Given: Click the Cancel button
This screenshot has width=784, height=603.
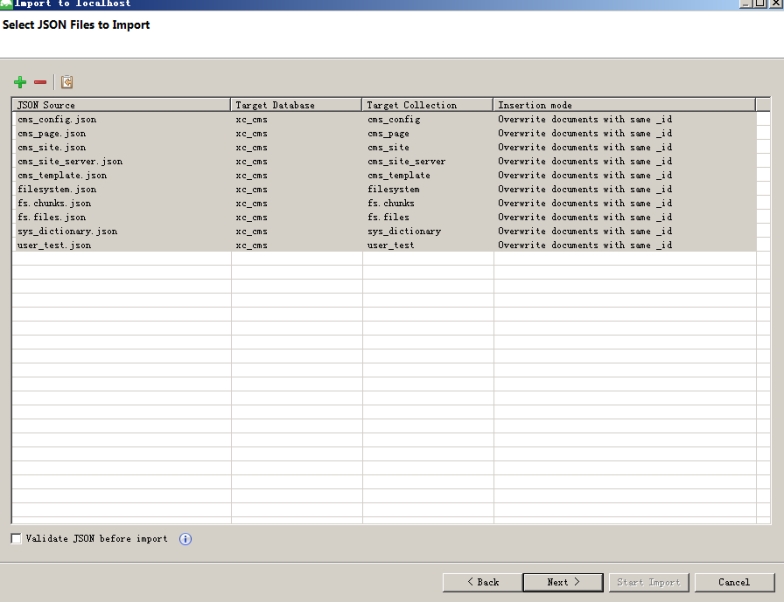Looking at the screenshot, I should (x=734, y=582).
